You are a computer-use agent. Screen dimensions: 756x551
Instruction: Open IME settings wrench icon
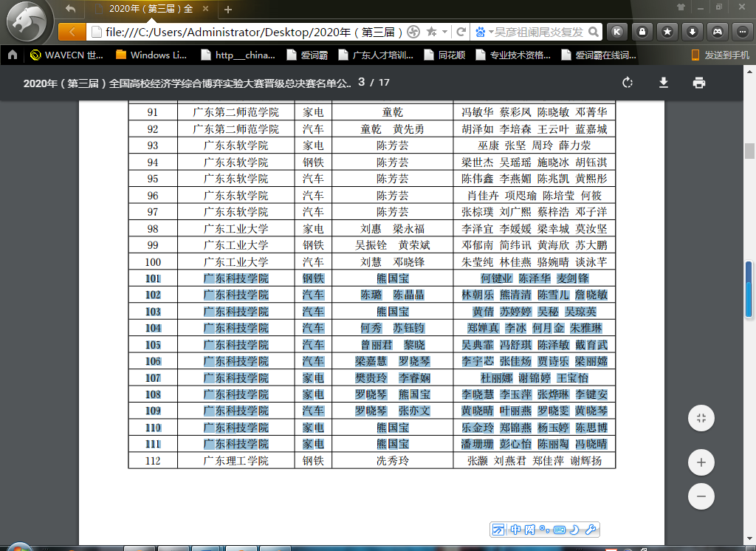point(590,530)
